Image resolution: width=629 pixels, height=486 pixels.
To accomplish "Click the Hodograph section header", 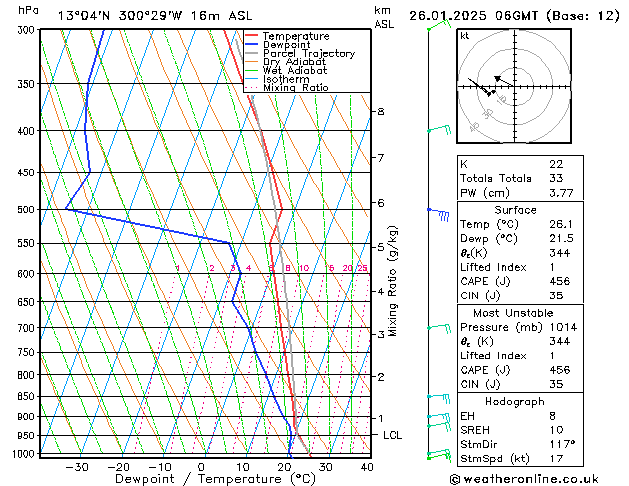I will pyautogui.click(x=515, y=401).
